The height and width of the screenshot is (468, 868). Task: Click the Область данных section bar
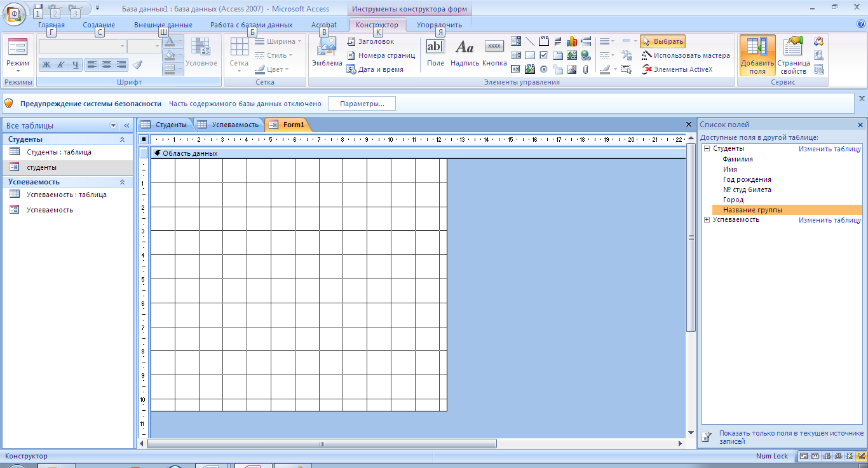(418, 153)
